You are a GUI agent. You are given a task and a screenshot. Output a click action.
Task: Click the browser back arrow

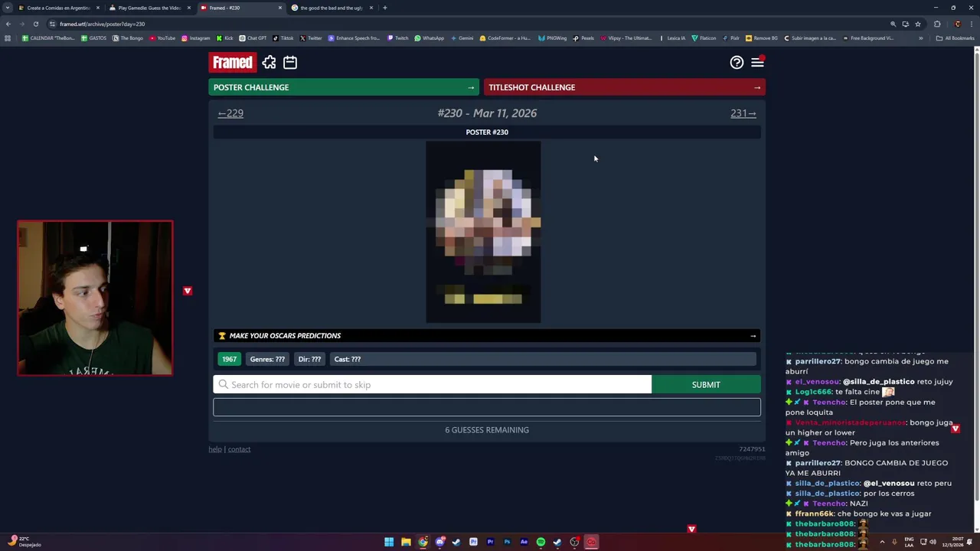pyautogui.click(x=8, y=24)
